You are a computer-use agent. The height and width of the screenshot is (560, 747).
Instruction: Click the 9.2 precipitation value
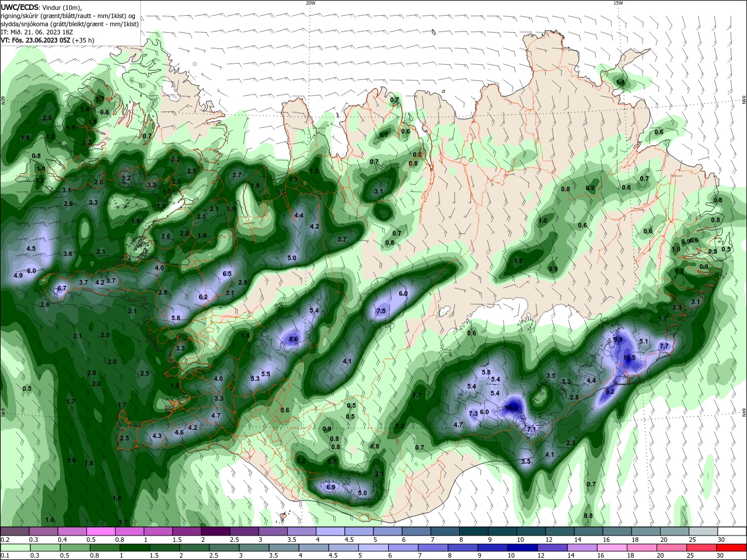pos(610,391)
